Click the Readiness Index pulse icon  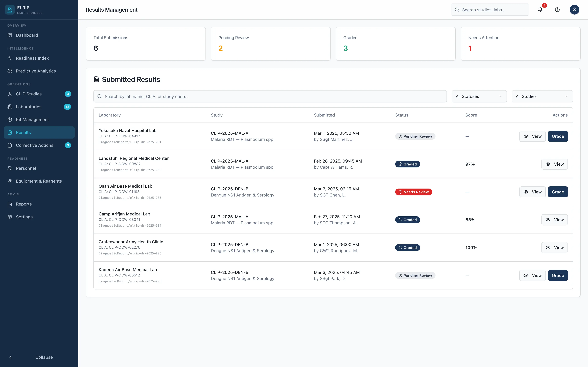(10, 58)
